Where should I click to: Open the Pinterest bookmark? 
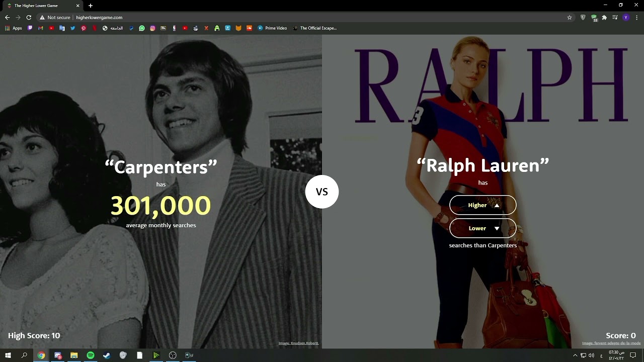coord(84,28)
